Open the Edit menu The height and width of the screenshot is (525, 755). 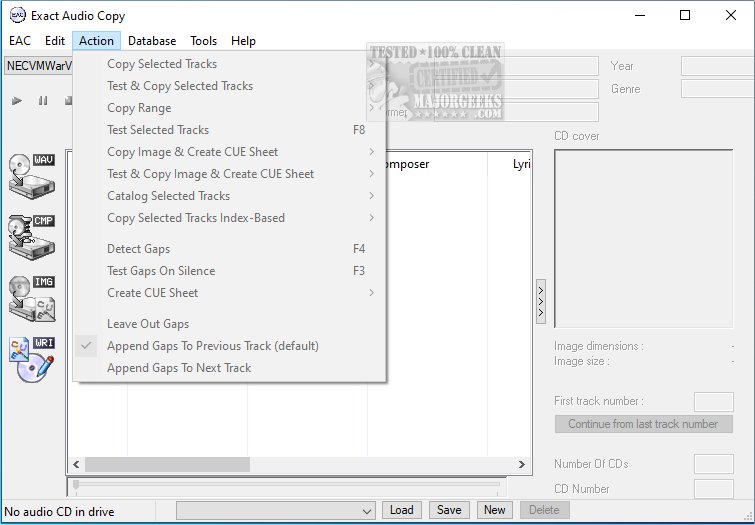click(x=55, y=41)
